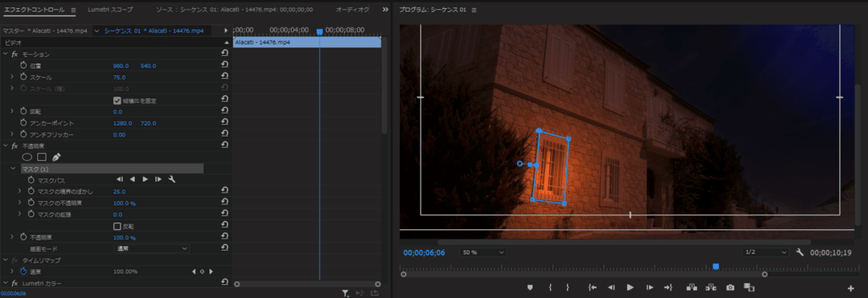Collapse the マスク (1) group
This screenshot has height=298, width=868.
coord(13,169)
